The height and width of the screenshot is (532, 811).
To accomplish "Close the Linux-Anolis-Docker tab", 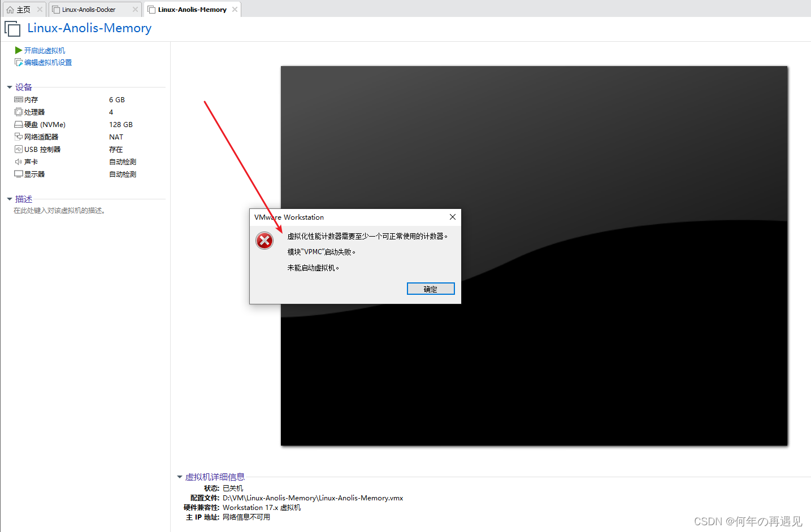I will [x=135, y=9].
